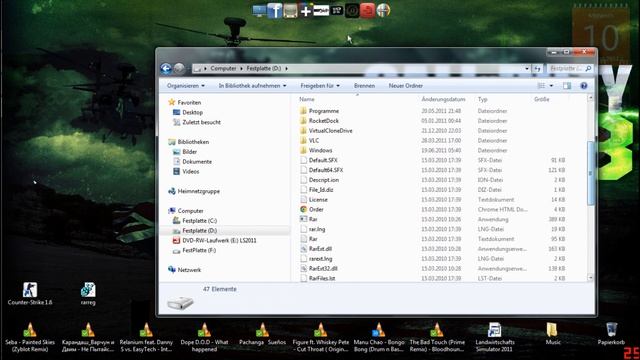Viewport: 640px width, 360px height.
Task: Click the white plus icon in the dock
Action: (306, 11)
